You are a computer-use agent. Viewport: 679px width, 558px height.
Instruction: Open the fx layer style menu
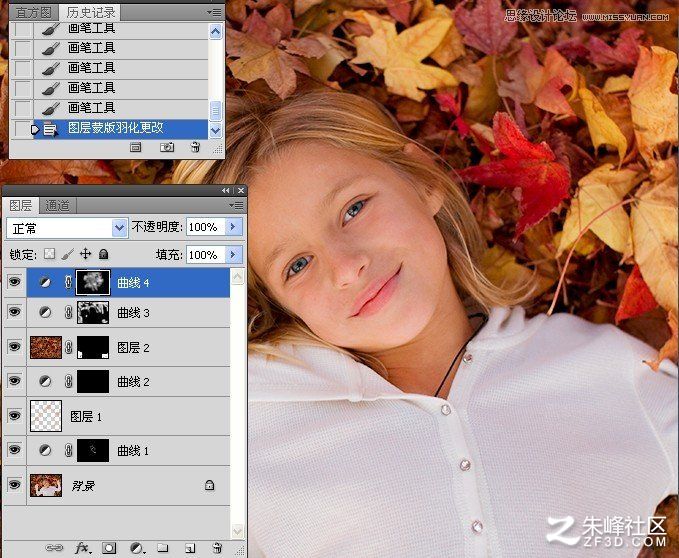click(x=82, y=548)
